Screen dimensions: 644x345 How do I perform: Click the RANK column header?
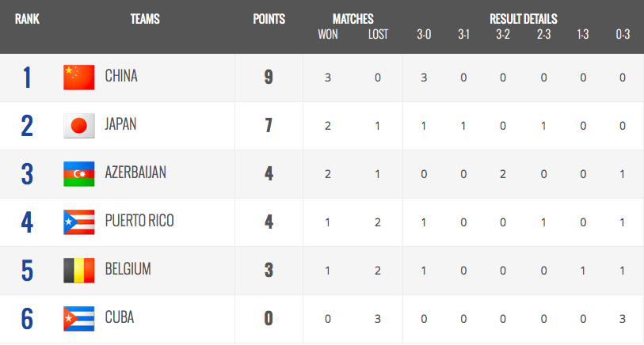click(27, 19)
